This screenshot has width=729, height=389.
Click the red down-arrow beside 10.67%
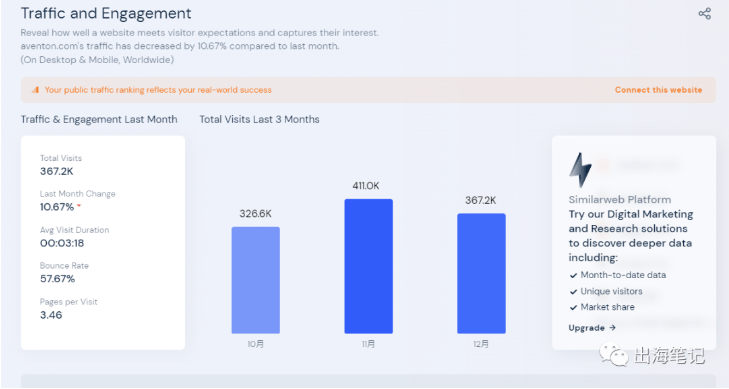pyautogui.click(x=79, y=205)
